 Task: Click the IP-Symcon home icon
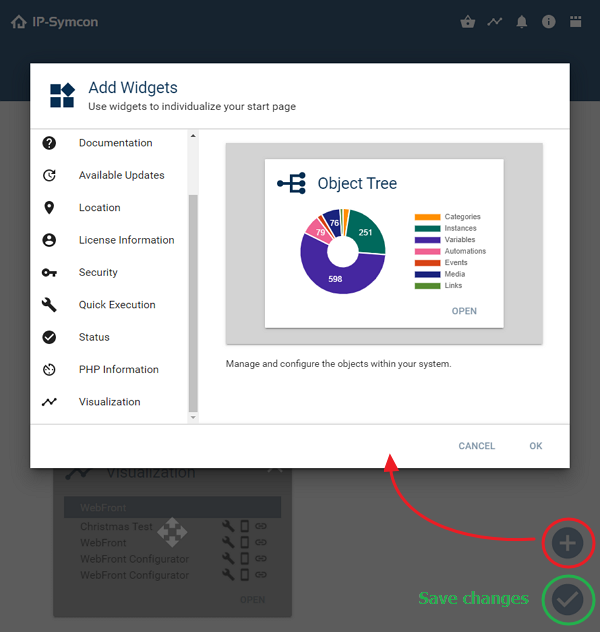tap(18, 22)
